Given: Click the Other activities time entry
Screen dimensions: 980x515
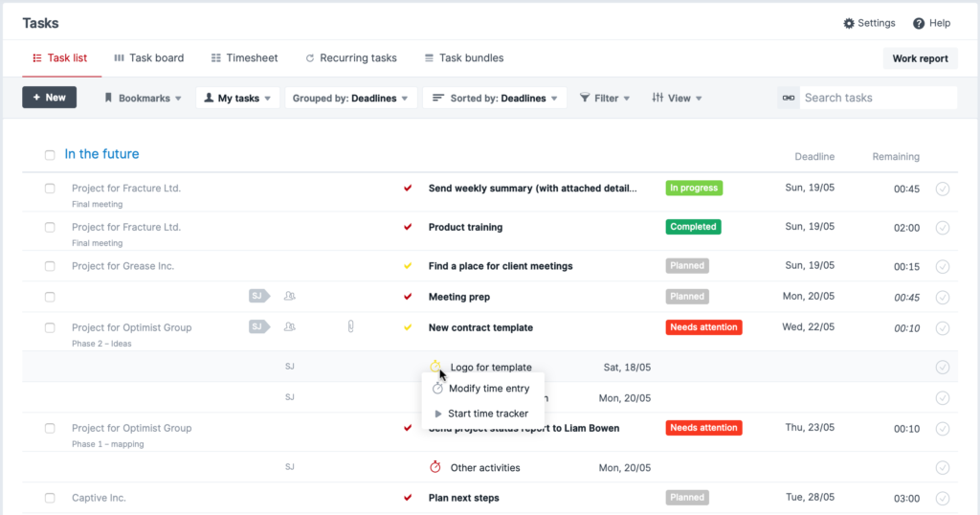Looking at the screenshot, I should click(485, 467).
